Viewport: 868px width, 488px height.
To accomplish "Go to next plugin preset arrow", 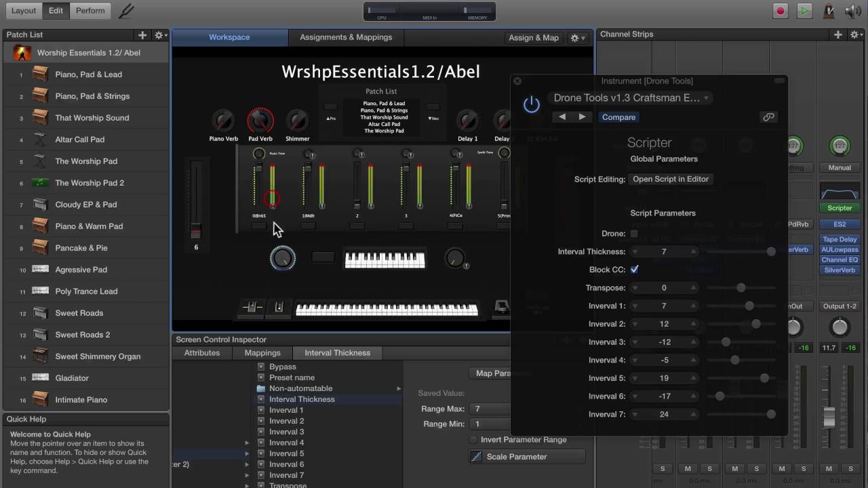I will pyautogui.click(x=582, y=117).
